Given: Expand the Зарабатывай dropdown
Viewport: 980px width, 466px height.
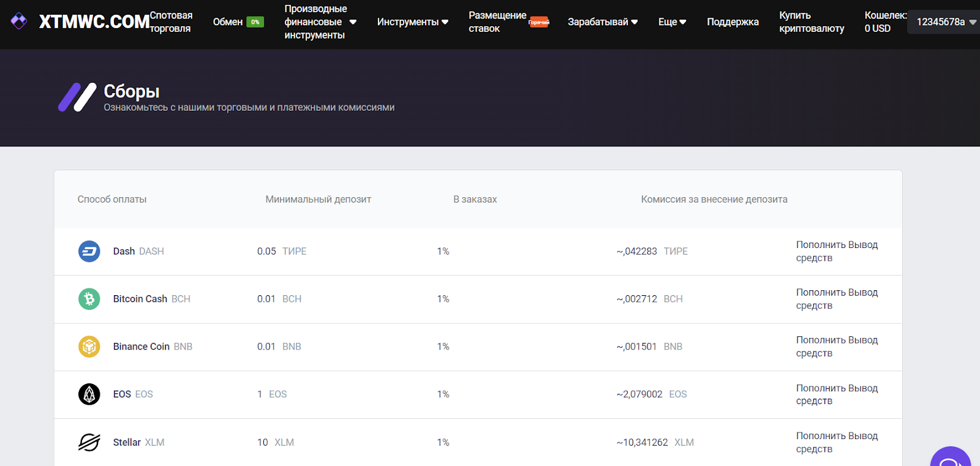Looking at the screenshot, I should (603, 22).
